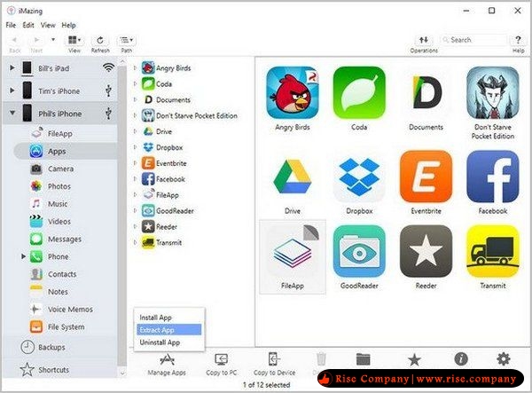Screen dimensions: 532x393
Task: Focus the Search input field
Action: coord(474,40)
